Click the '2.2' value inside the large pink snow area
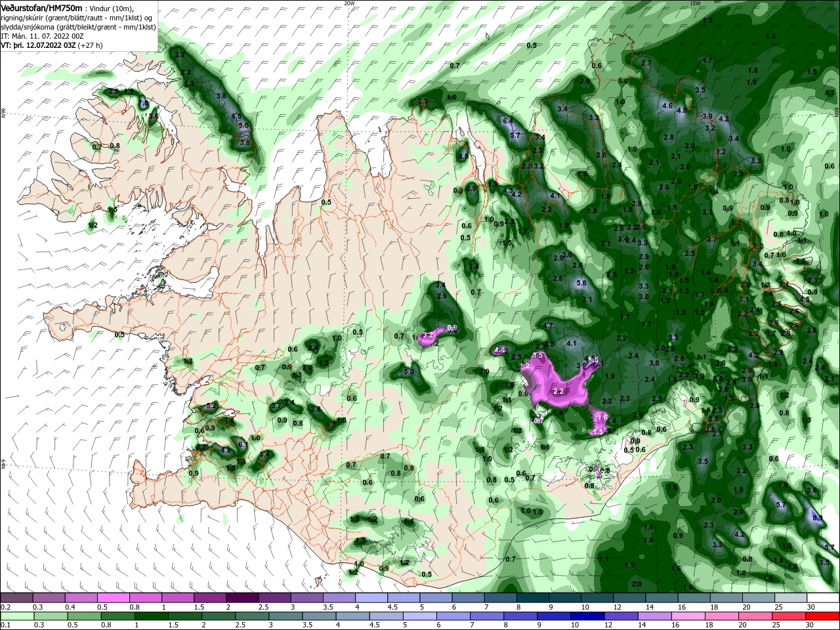Viewport: 840px width, 630px height. coord(558,391)
